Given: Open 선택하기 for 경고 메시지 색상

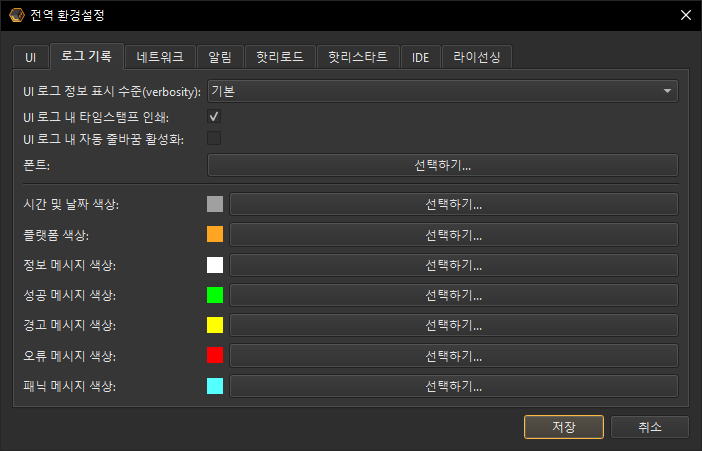Looking at the screenshot, I should point(454,326).
